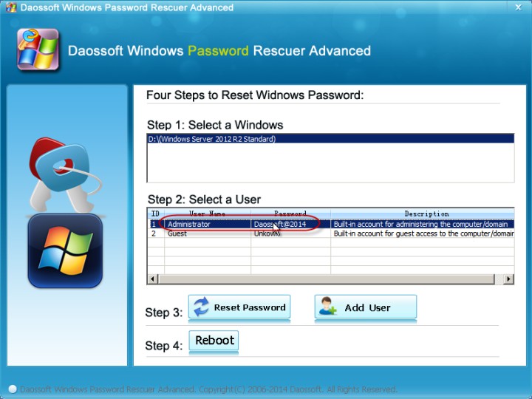Click ID 1 cell in the user table
The image size is (532, 399).
pos(156,225)
